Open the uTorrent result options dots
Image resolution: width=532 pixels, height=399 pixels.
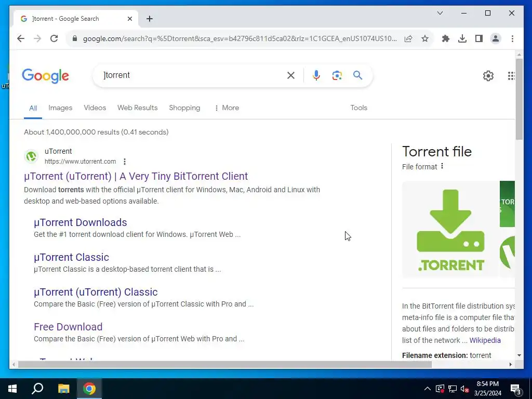point(125,162)
